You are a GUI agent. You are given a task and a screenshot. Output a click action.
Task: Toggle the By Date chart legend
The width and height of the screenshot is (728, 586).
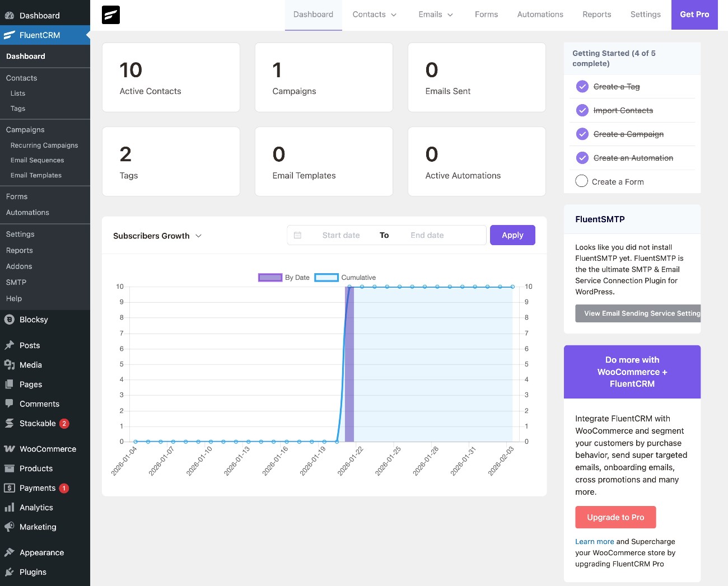pyautogui.click(x=284, y=278)
